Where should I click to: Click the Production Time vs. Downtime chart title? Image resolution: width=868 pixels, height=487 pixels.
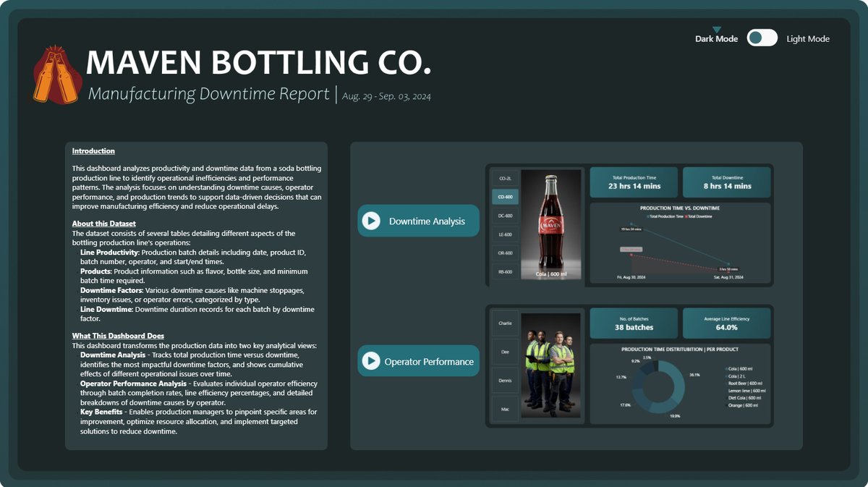tap(680, 208)
